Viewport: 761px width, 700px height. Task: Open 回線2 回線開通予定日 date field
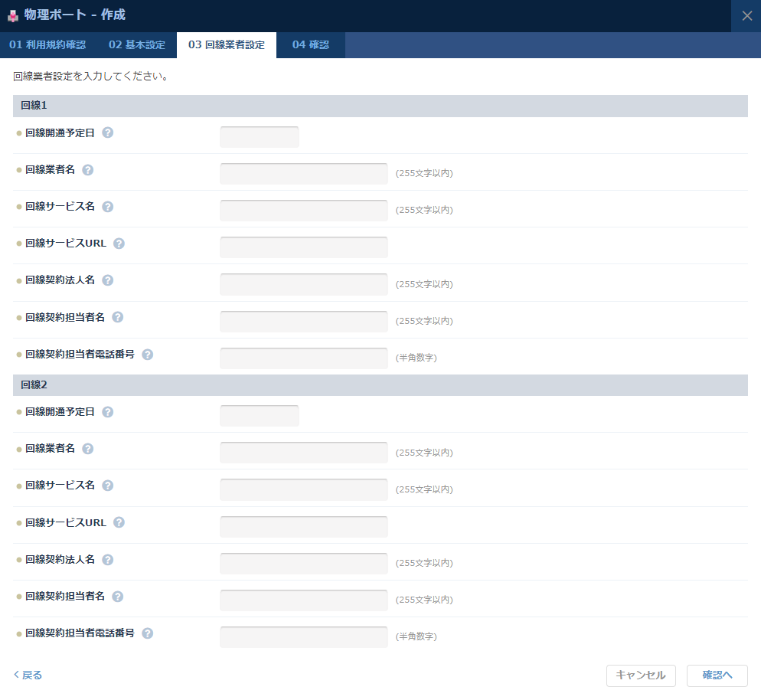pos(259,416)
